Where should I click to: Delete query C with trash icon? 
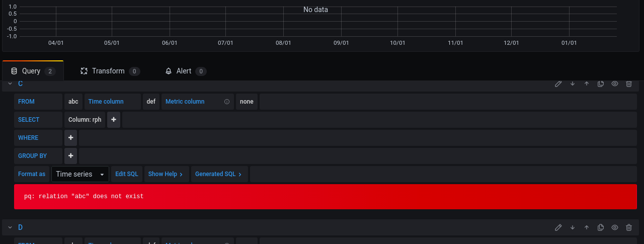click(x=628, y=84)
